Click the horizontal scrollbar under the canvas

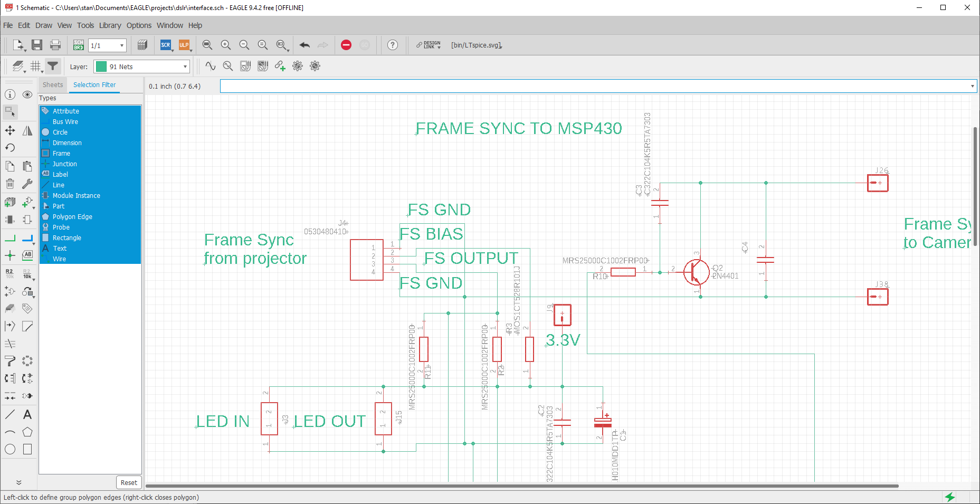522,486
